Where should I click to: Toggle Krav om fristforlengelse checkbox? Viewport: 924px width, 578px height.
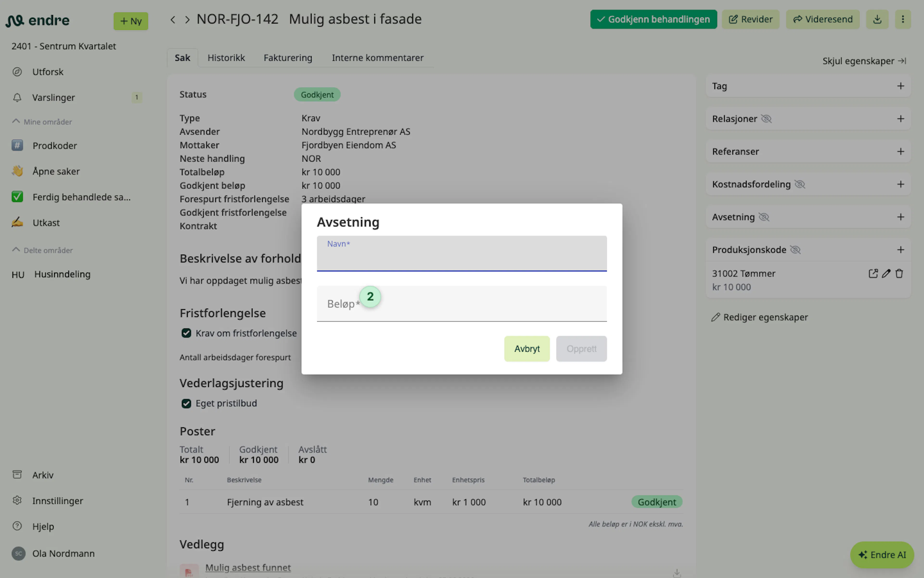(186, 333)
